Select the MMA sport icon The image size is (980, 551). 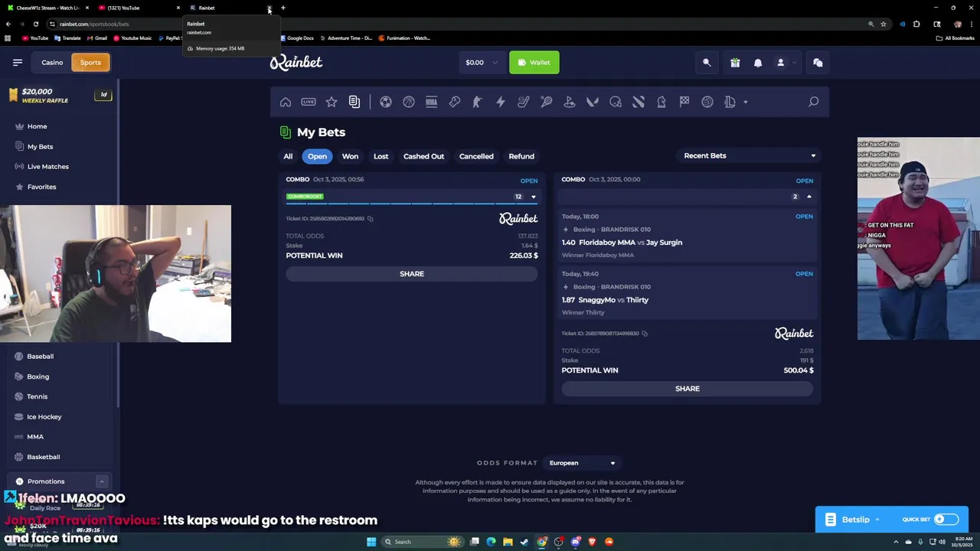pyautogui.click(x=432, y=102)
